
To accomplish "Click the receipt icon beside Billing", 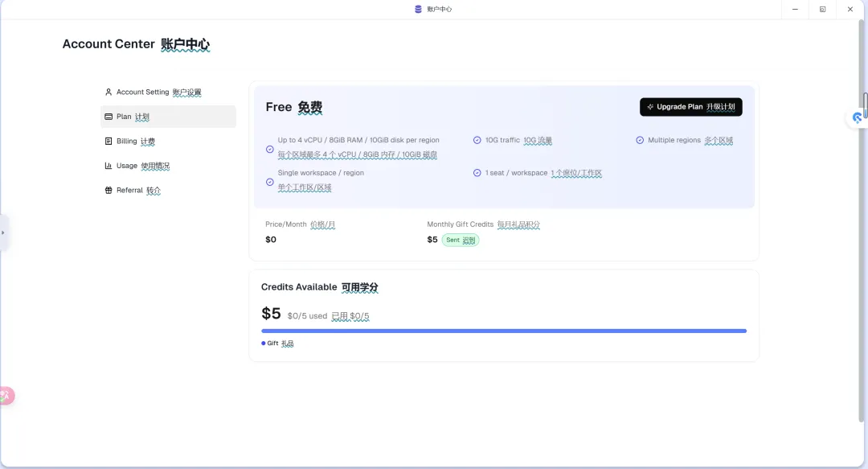I will [108, 142].
